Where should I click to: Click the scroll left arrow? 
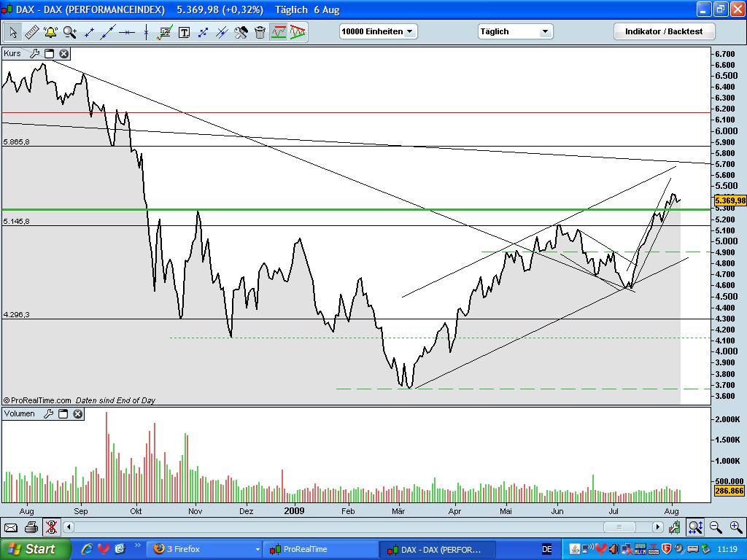tap(69, 527)
